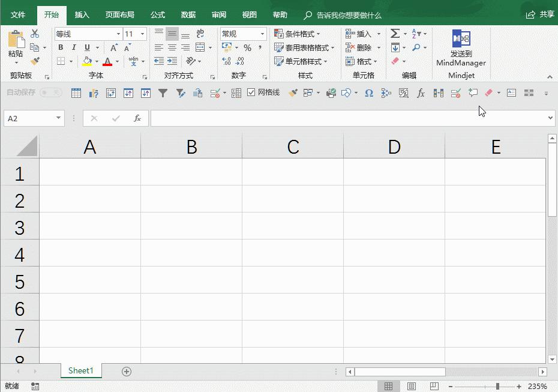
Task: Click the percent style icon in 数字 group
Action: click(247, 48)
